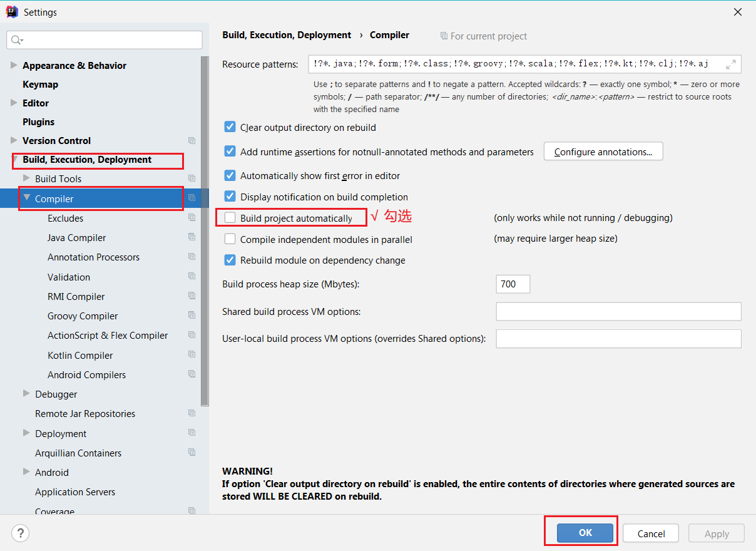The height and width of the screenshot is (551, 756).
Task: Select Remote Jar Repositories item
Action: (x=85, y=413)
